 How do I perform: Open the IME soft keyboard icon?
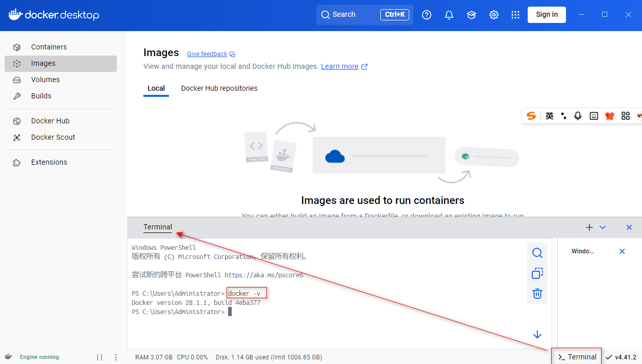tap(594, 116)
